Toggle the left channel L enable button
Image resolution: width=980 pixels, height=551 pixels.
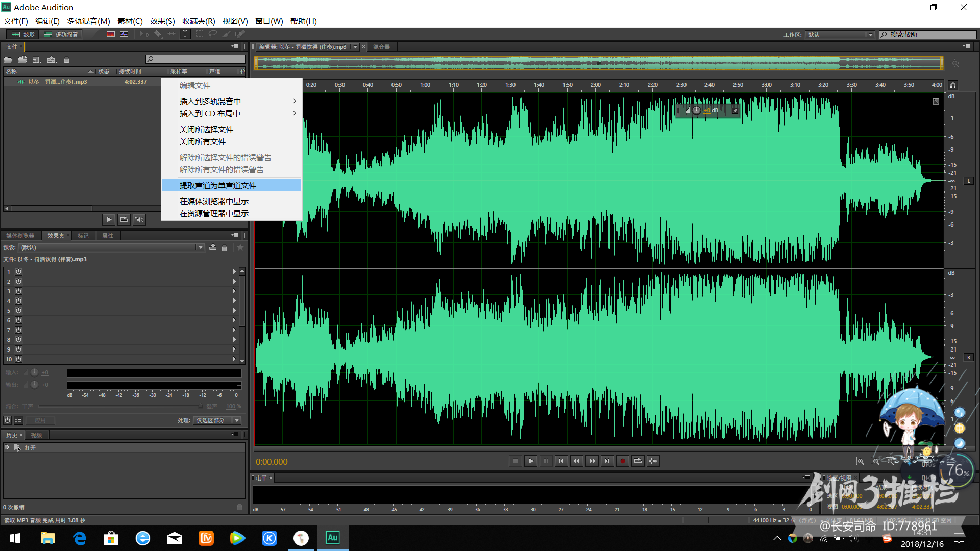(968, 181)
